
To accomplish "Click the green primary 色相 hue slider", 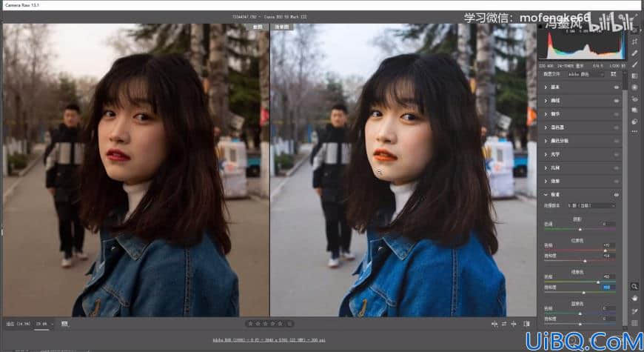I will point(580,282).
